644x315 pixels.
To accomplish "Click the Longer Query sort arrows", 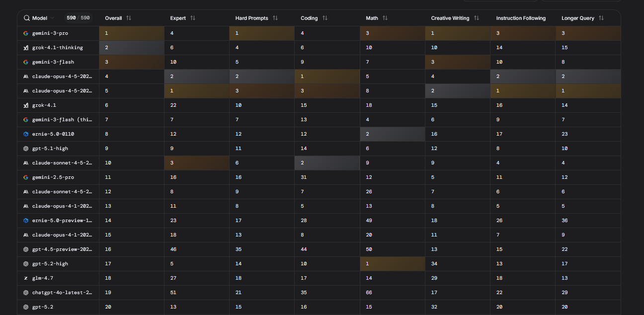I will pyautogui.click(x=601, y=18).
